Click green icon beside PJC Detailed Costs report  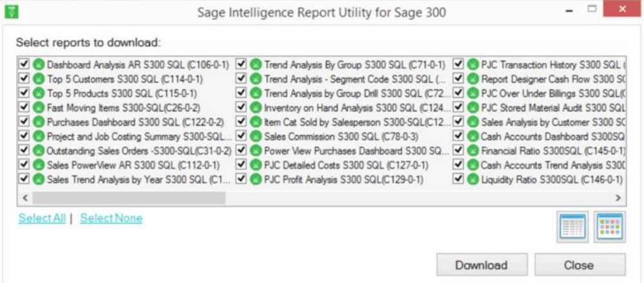click(x=256, y=165)
